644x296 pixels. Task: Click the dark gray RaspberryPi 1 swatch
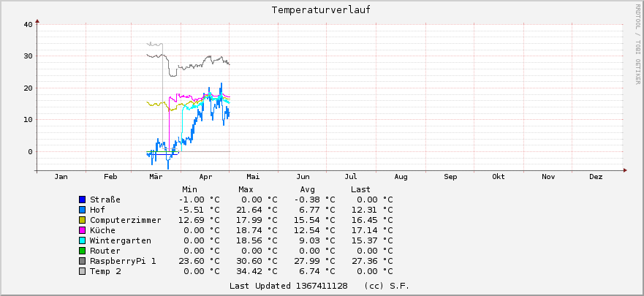click(83, 261)
